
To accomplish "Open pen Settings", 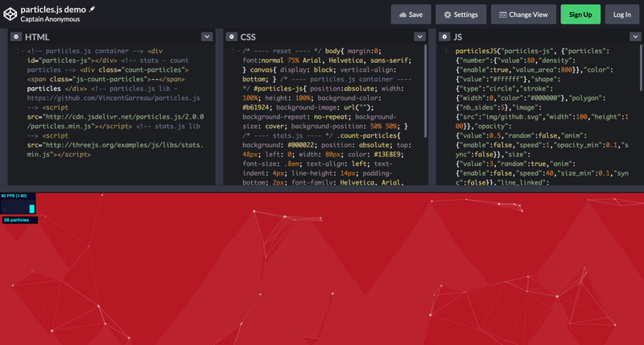I will [x=460, y=15].
